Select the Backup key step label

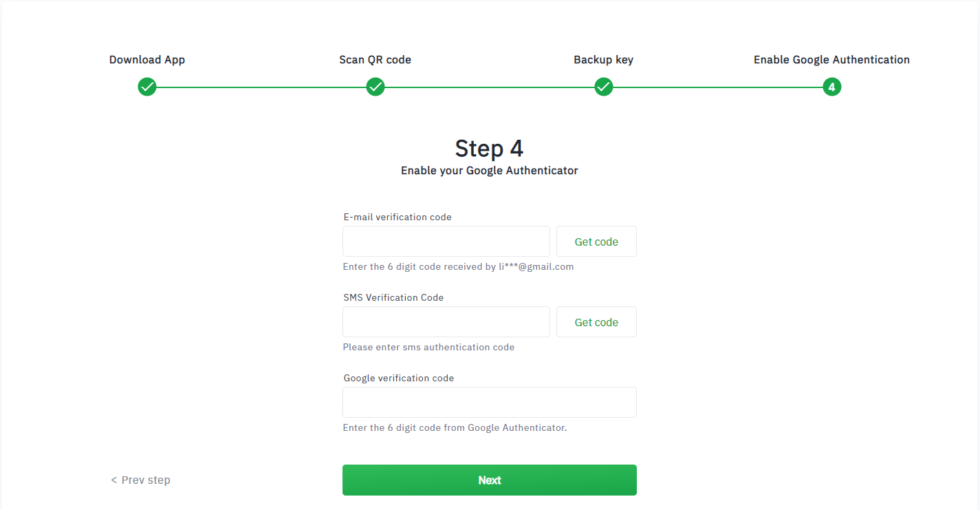[604, 60]
